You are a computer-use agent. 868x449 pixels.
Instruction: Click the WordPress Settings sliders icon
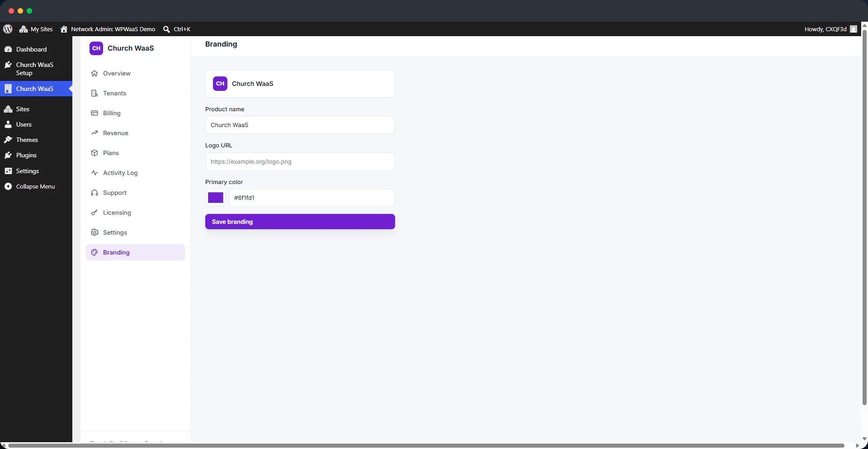click(8, 171)
